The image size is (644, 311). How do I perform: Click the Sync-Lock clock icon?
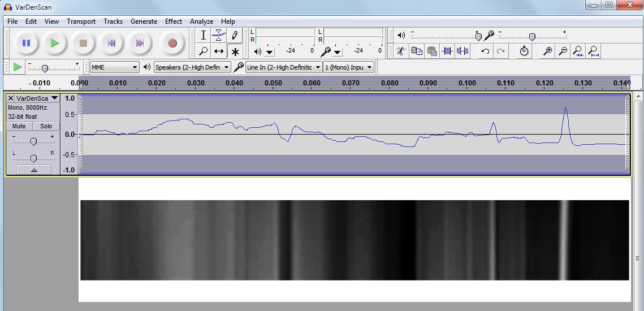[524, 51]
